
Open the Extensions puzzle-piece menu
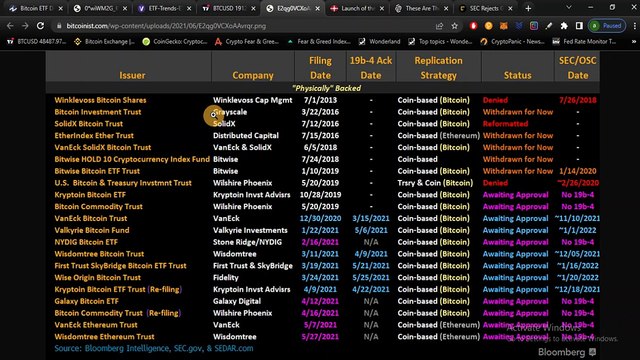(x=564, y=26)
